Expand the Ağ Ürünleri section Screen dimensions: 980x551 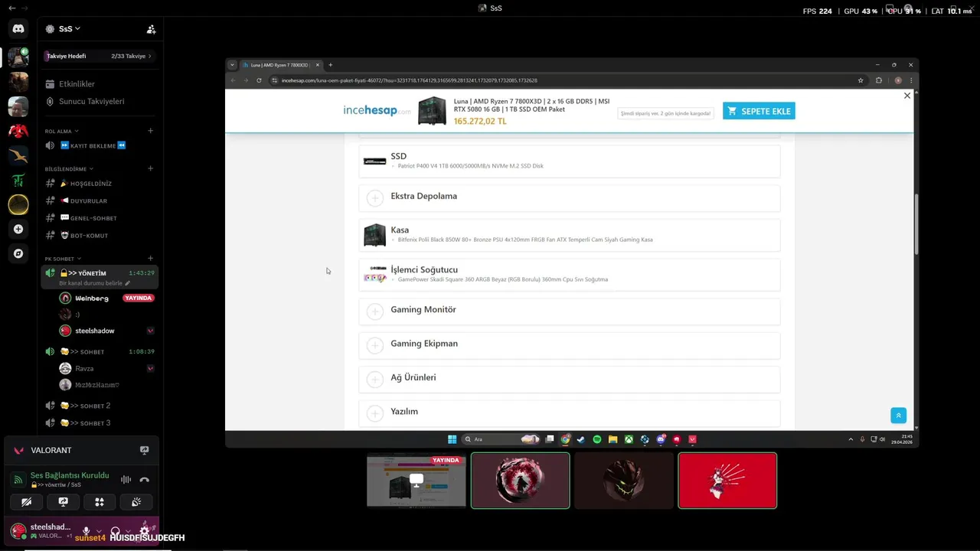point(570,379)
